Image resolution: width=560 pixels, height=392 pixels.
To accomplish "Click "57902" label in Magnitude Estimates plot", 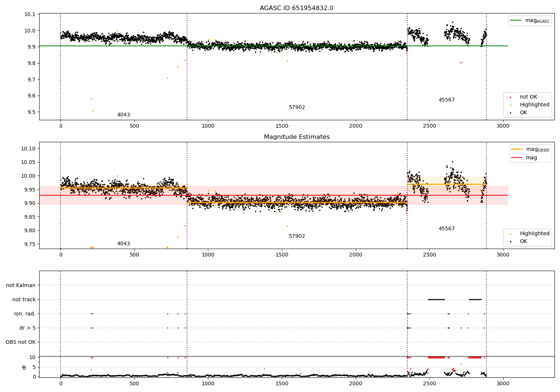I will 297,236.
